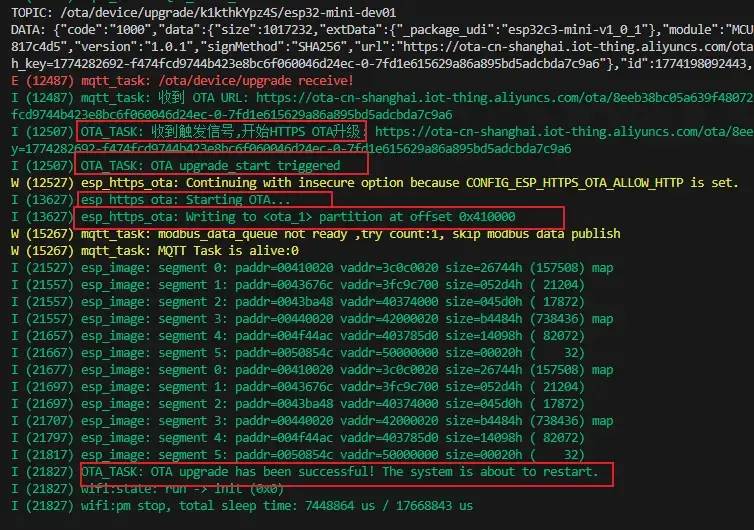Click segment 5 line at timestamp 21667
This screenshot has width=754, height=530.
[x=330, y=353]
